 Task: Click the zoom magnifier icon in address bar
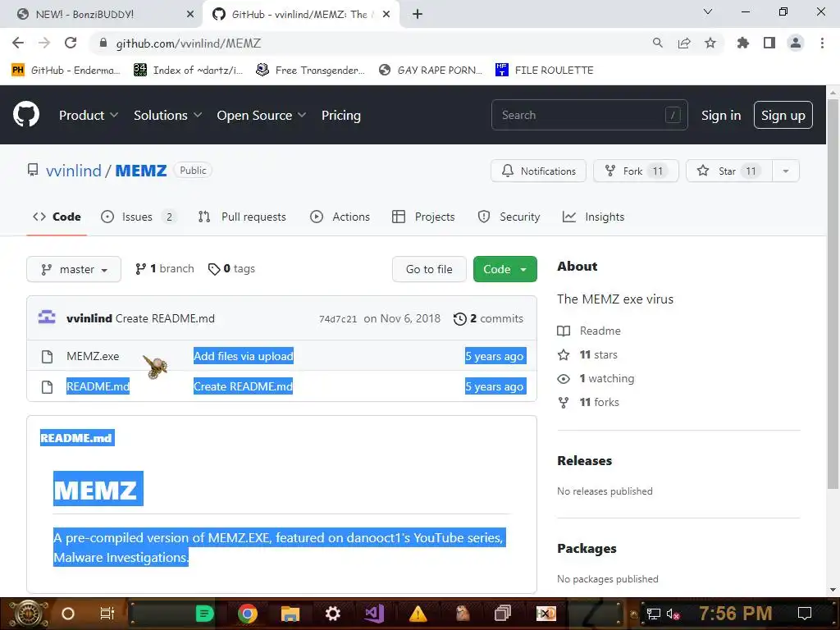point(657,43)
